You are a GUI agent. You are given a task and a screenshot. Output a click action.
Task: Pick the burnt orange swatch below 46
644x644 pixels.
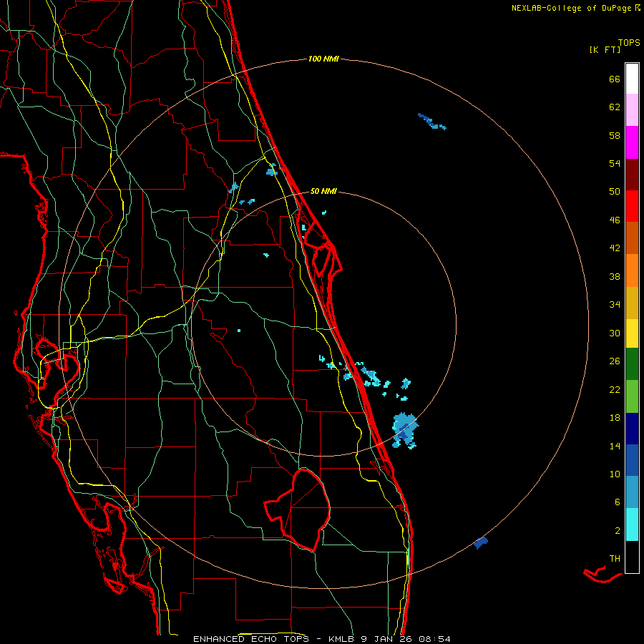click(x=632, y=238)
